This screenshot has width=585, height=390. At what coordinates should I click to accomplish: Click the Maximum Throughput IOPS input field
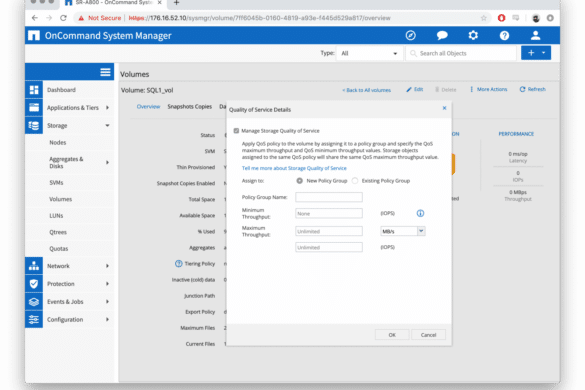coord(329,247)
